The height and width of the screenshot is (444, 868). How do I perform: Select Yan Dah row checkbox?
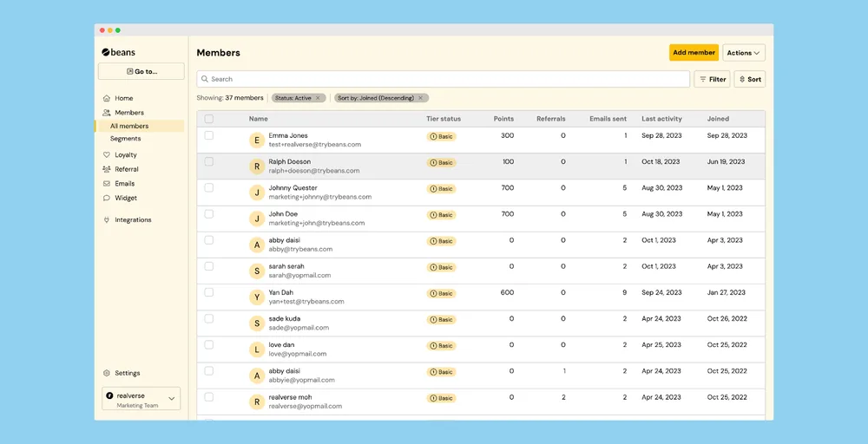pyautogui.click(x=208, y=292)
